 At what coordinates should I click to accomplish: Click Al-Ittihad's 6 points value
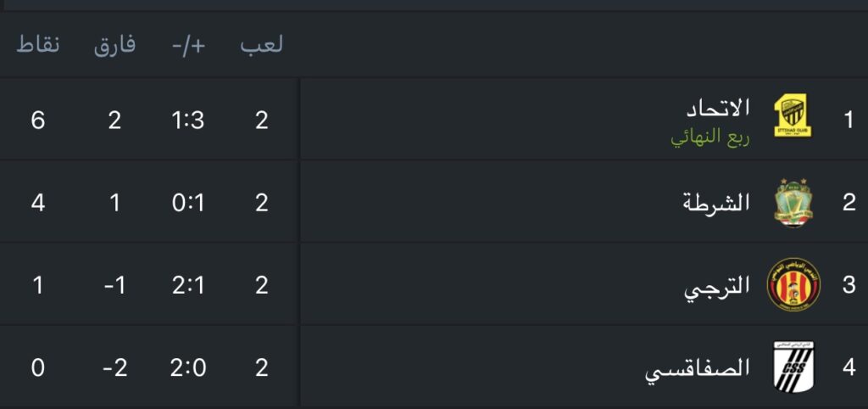[37, 120]
